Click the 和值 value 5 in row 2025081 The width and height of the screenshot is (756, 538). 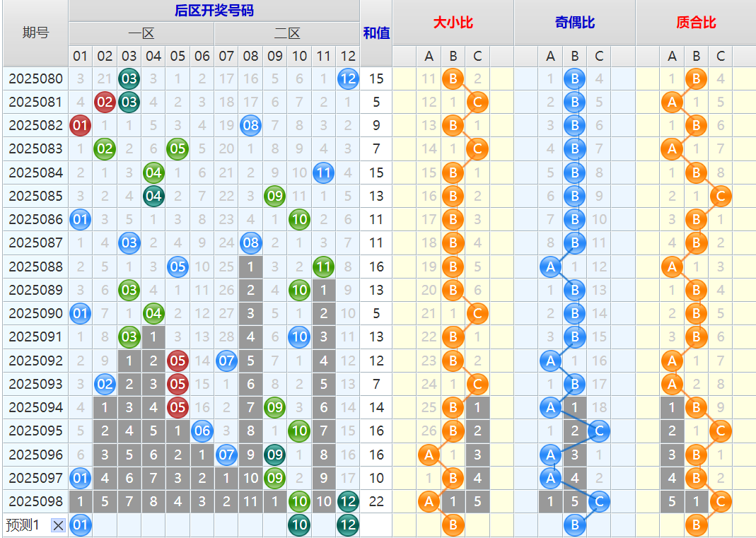376,103
